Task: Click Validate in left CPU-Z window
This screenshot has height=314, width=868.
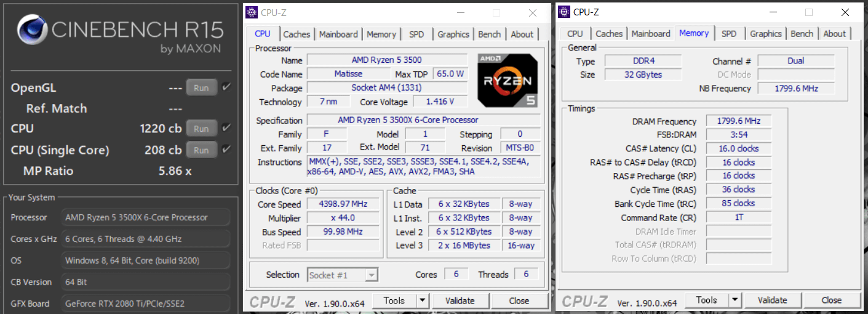Action: pos(460,300)
